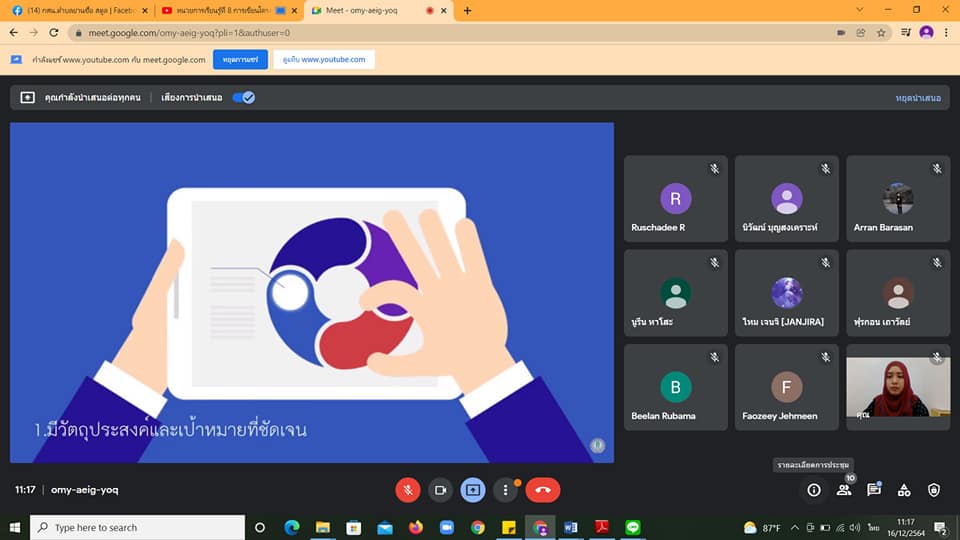
Task: Click the blue stop sharing button
Action: tap(240, 60)
